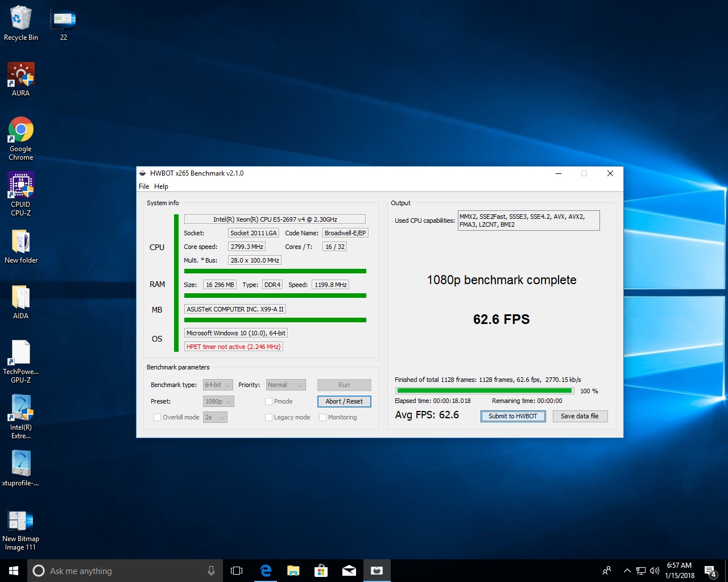
Task: Minimize the HWBOT x265 Benchmark window
Action: [559, 173]
